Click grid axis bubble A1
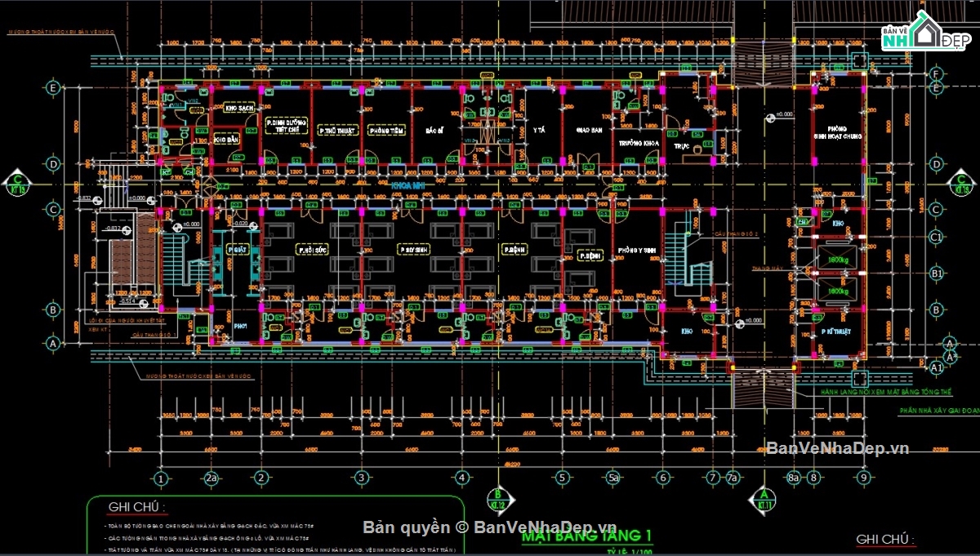This screenshot has height=556, width=980. pyautogui.click(x=938, y=369)
